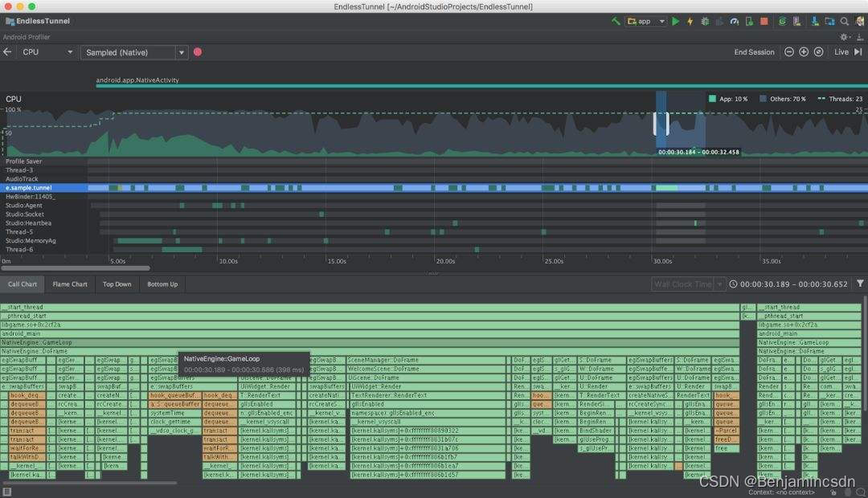Click the Others: 70% legend swatch
The width and height of the screenshot is (868, 498).
(x=763, y=99)
